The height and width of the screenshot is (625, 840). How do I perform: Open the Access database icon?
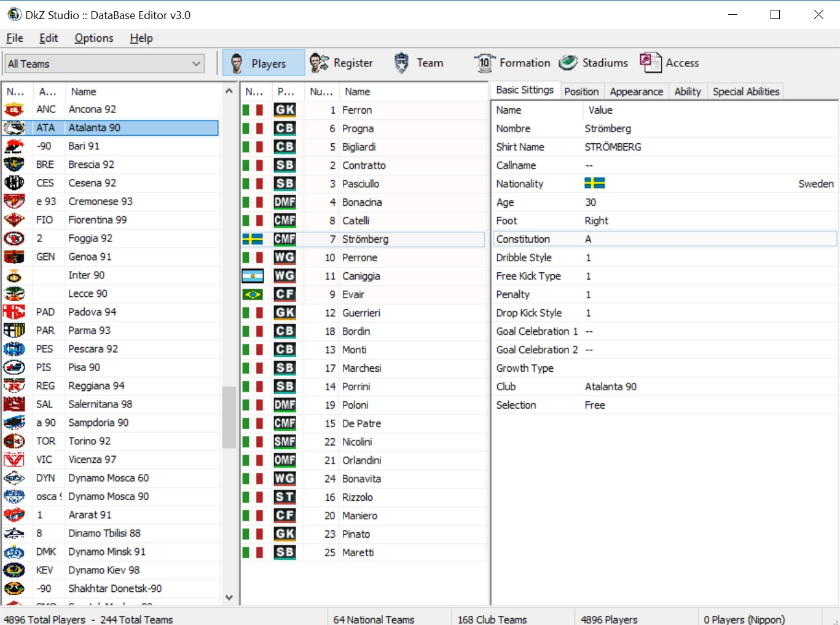point(651,63)
